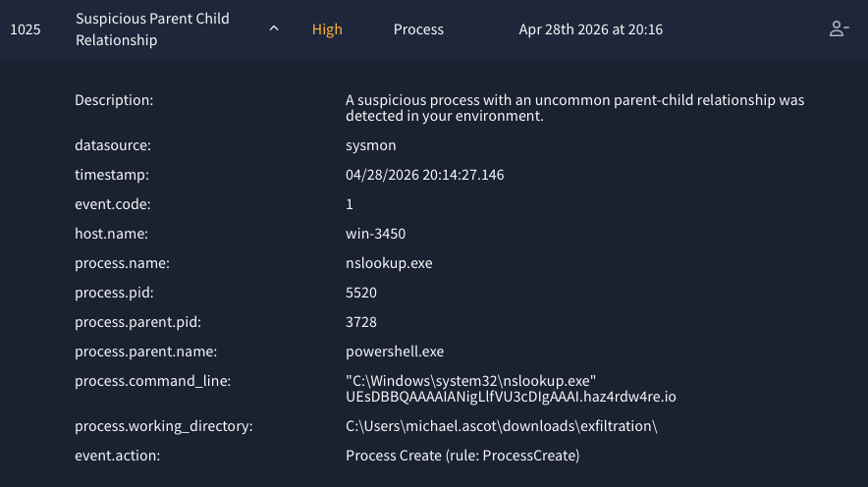868x487 pixels.
Task: Collapse the Suspicious Parent Child Relationship alert details
Action: point(274,28)
